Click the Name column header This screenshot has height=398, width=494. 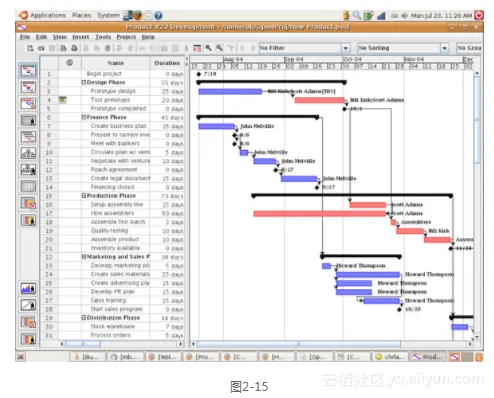tap(116, 63)
